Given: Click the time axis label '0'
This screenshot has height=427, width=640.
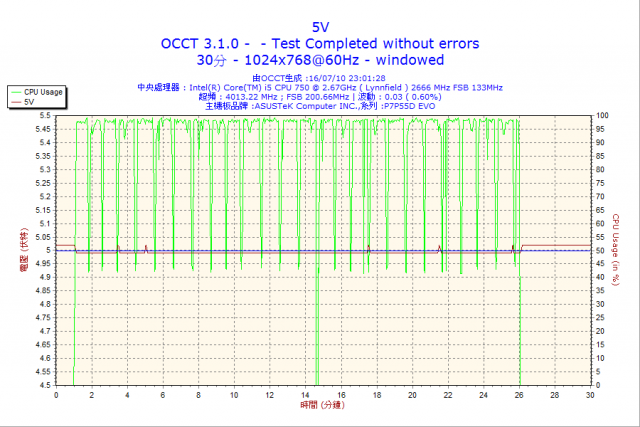Looking at the screenshot, I should [56, 395].
